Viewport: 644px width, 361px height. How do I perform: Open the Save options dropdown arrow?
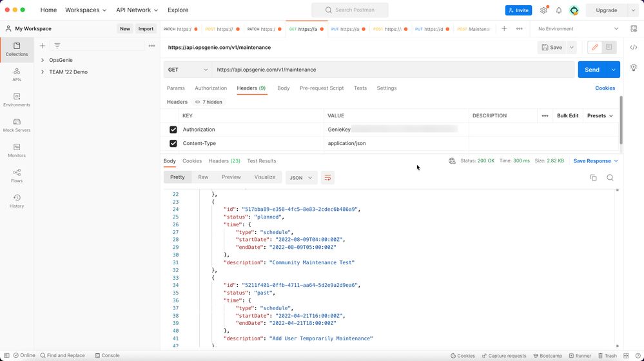tap(571, 47)
